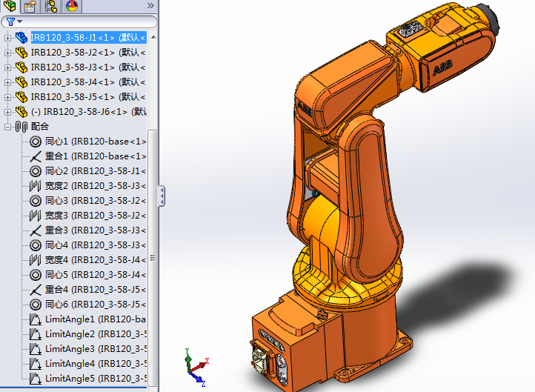Select the 宽度2 (IRB120_3-58-J3 mate text
The height and width of the screenshot is (392, 535).
point(96,186)
